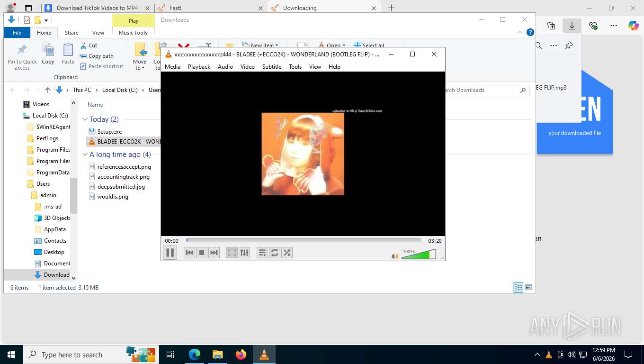644x364 pixels.
Task: Click This PC in address bar
Action: click(82, 90)
